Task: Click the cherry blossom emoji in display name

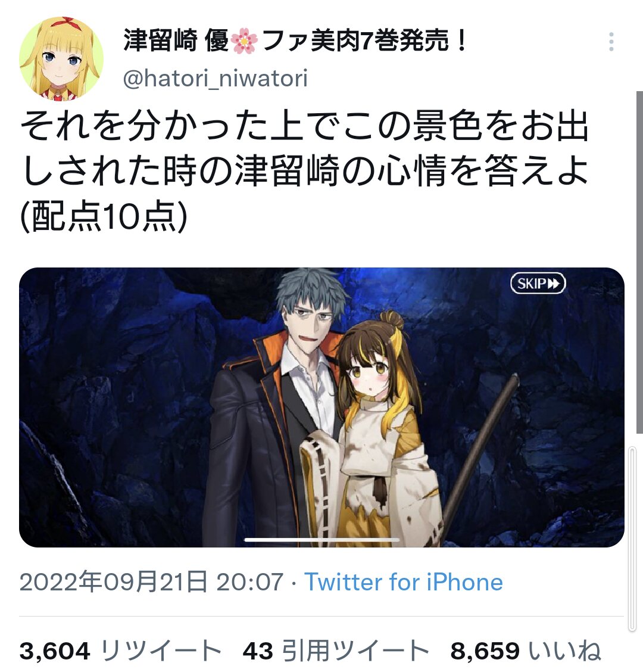Action: click(244, 42)
